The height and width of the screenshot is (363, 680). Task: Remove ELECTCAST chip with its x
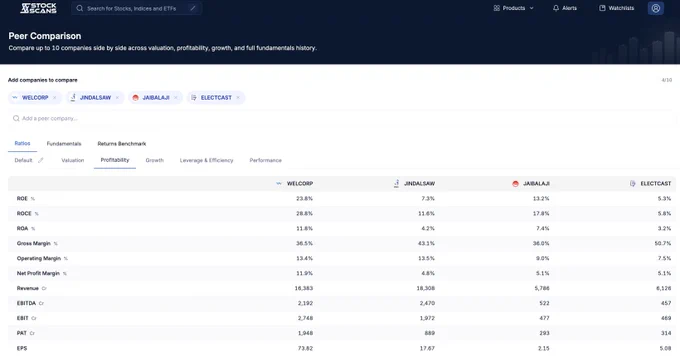coord(238,98)
